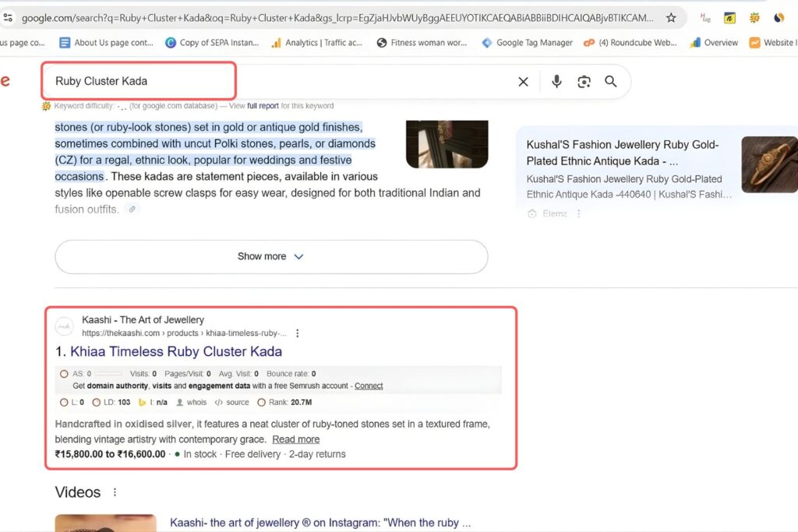This screenshot has width=798, height=532.
Task: Toggle the AS metric circle
Action: 64,374
